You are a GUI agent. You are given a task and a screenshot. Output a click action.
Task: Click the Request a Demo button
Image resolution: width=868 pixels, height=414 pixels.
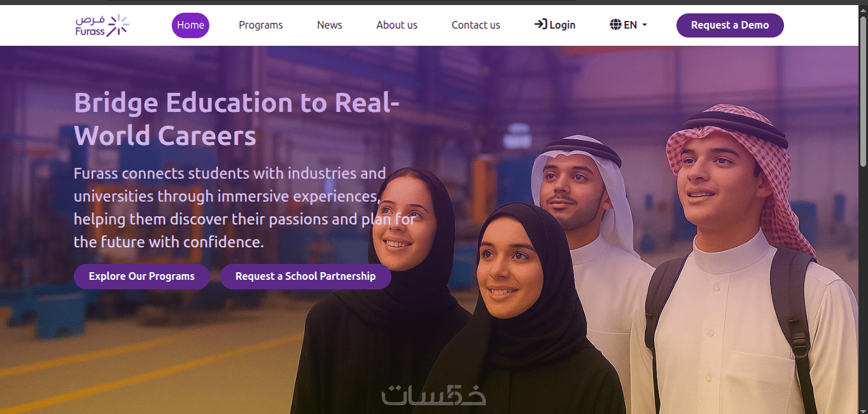pyautogui.click(x=730, y=25)
